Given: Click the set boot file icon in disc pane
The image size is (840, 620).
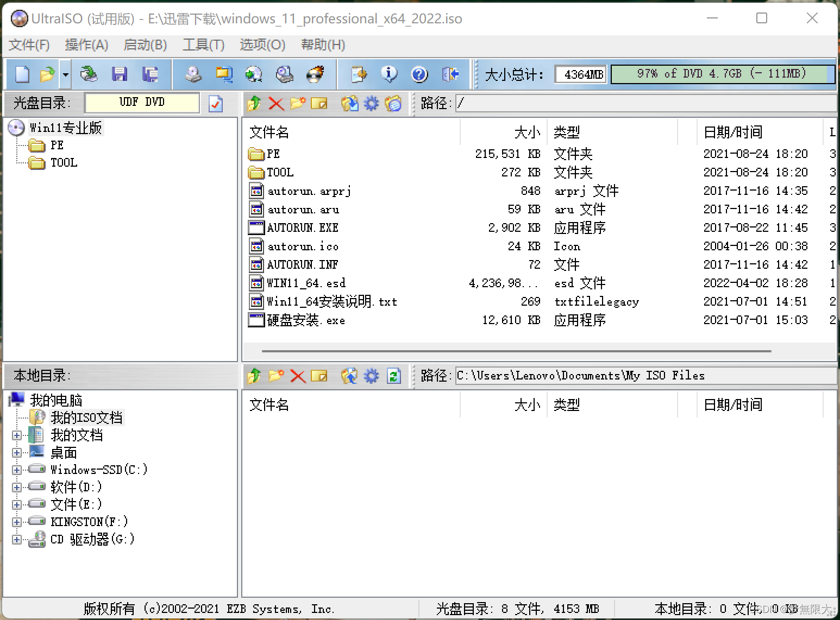Looking at the screenshot, I should [x=393, y=103].
